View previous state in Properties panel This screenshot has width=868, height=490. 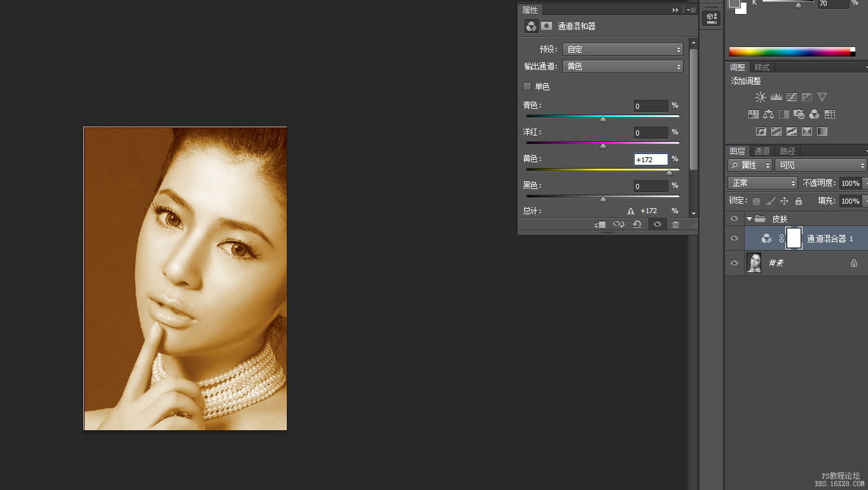point(619,225)
